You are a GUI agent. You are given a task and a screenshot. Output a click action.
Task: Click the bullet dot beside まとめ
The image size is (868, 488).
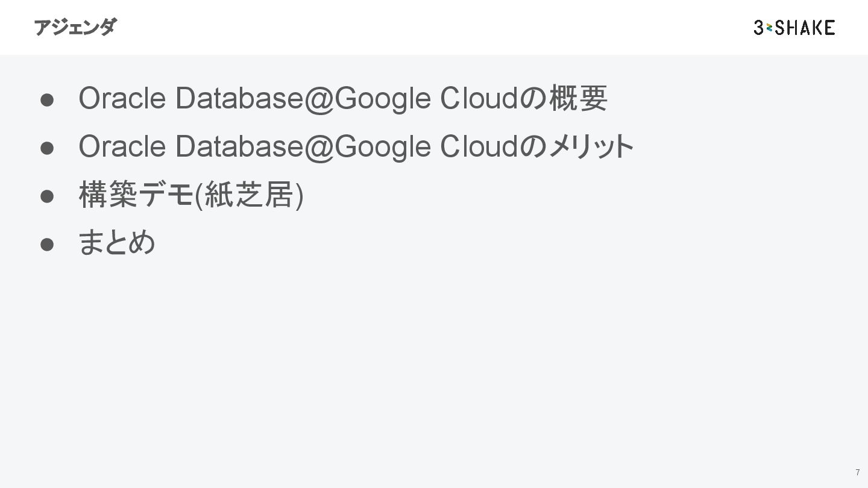point(48,244)
